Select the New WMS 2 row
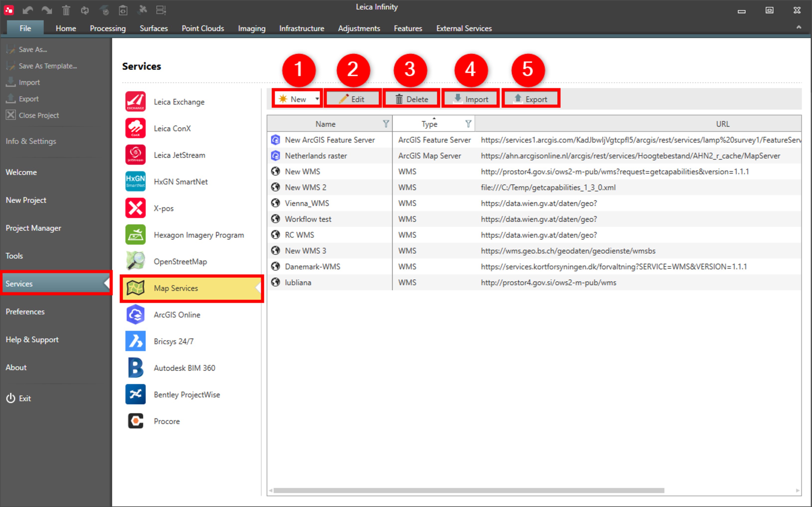Image resolution: width=812 pixels, height=507 pixels. [534, 187]
